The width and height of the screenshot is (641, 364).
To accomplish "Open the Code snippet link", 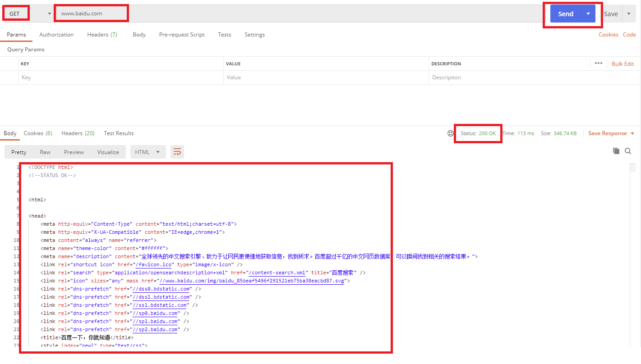I will [x=629, y=35].
